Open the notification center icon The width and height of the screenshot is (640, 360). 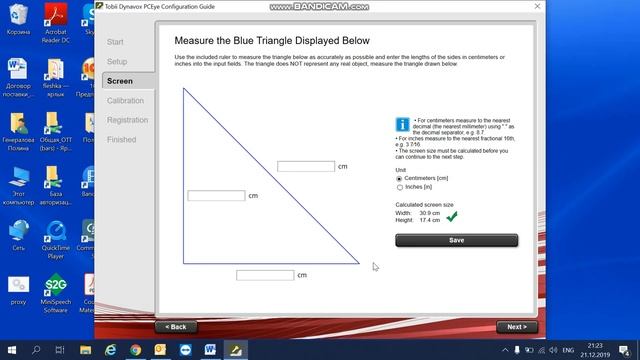click(x=624, y=350)
